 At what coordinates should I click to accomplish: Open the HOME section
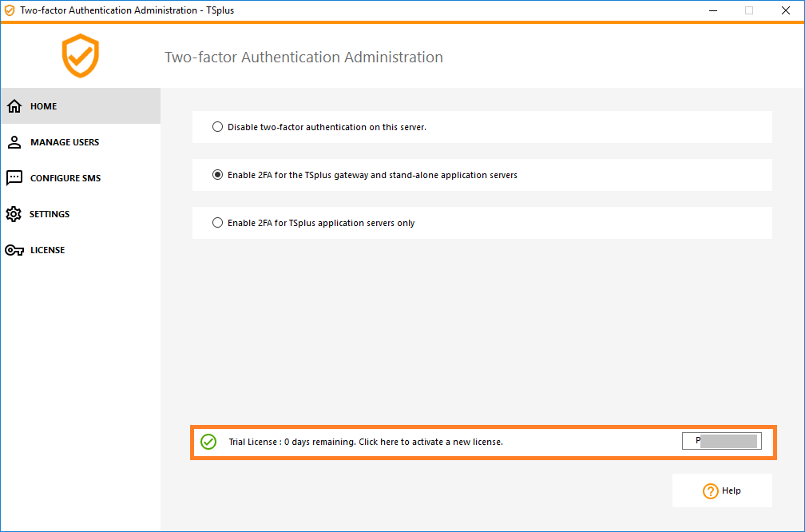[x=43, y=105]
